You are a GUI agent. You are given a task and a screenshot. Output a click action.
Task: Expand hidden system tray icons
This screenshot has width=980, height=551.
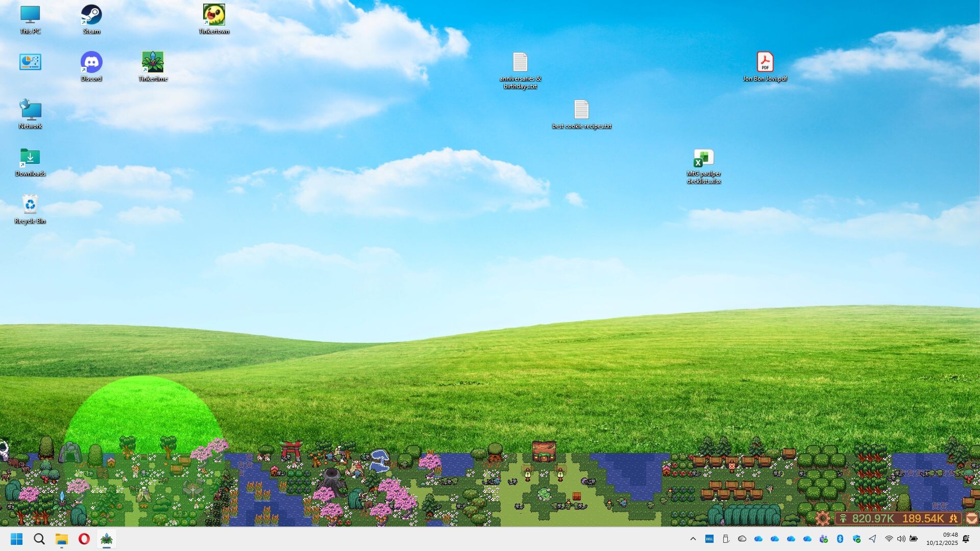(x=693, y=539)
